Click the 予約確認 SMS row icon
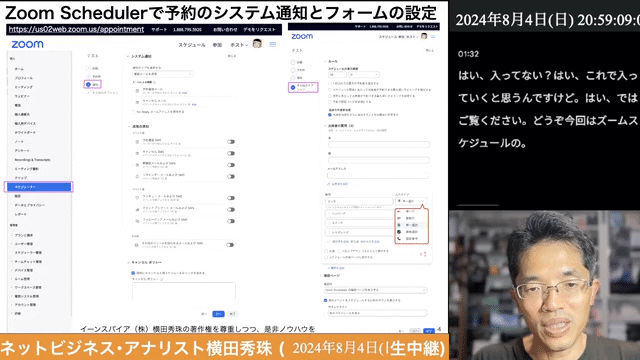 click(x=137, y=142)
